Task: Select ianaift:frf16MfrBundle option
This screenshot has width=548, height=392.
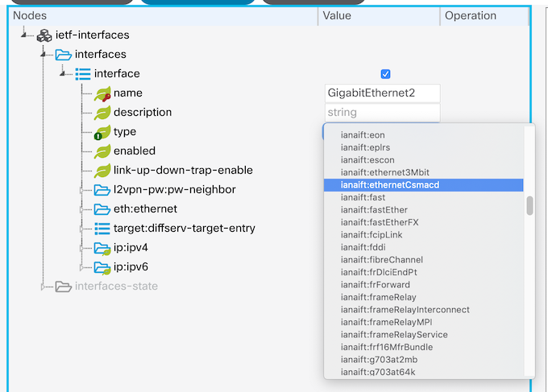Action: 423,347
